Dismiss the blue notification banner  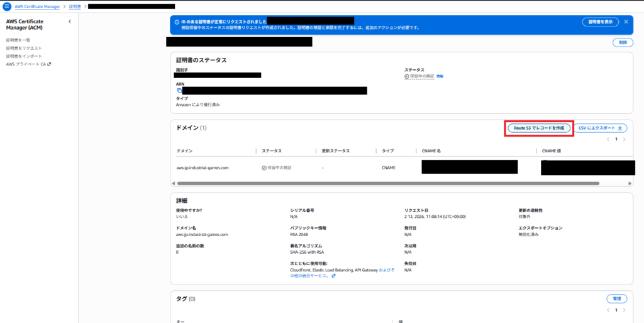coord(626,21)
